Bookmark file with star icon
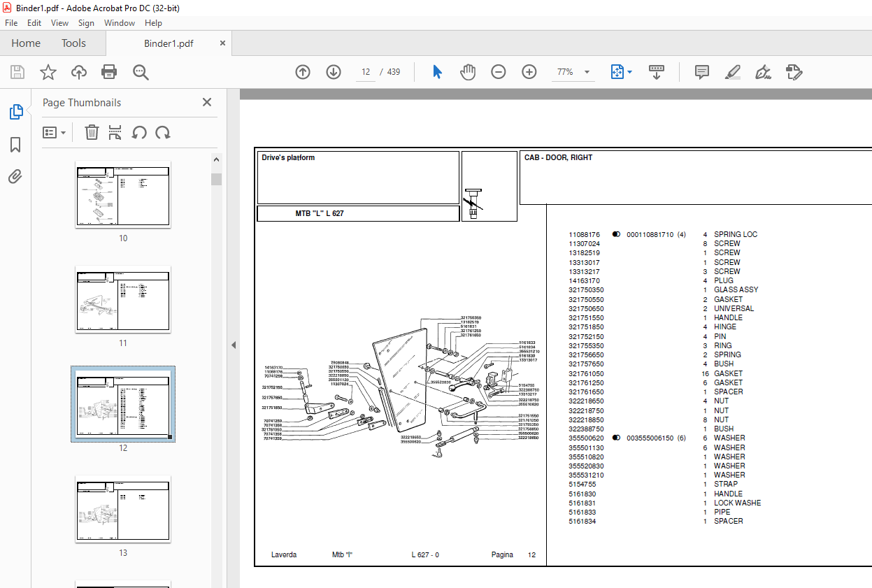 [x=48, y=72]
